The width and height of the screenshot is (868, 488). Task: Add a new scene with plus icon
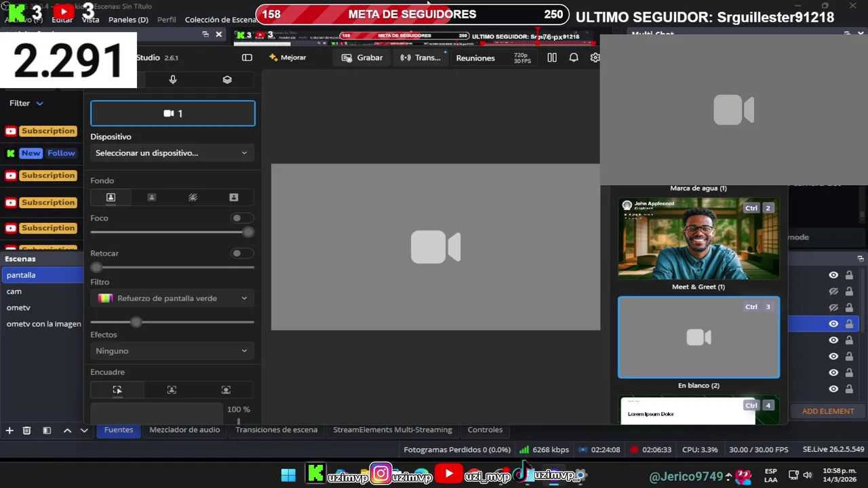[9, 430]
